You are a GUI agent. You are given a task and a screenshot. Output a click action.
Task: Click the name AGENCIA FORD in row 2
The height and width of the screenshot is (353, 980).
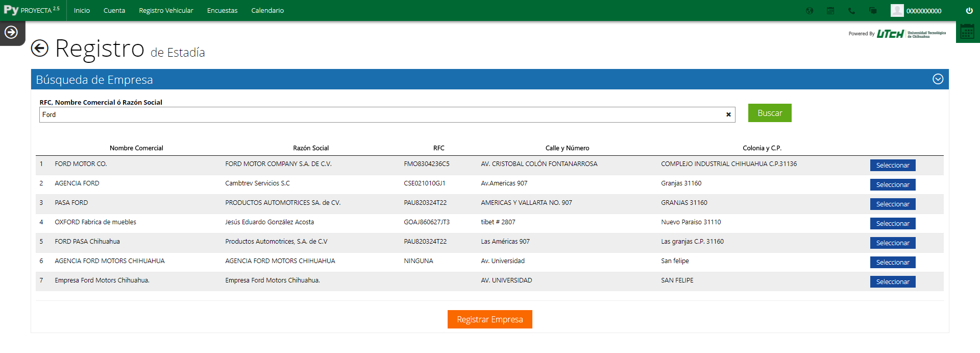point(77,183)
